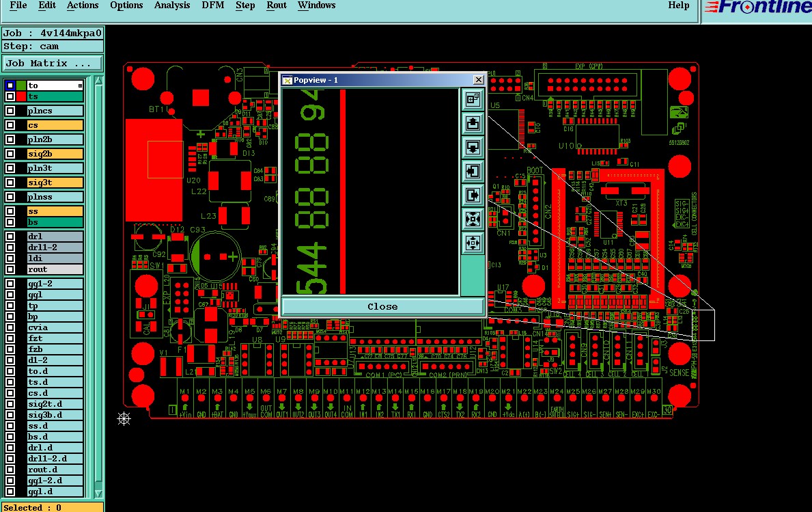This screenshot has width=812, height=512.
Task: Click the Job Matrix button
Action: [x=53, y=63]
